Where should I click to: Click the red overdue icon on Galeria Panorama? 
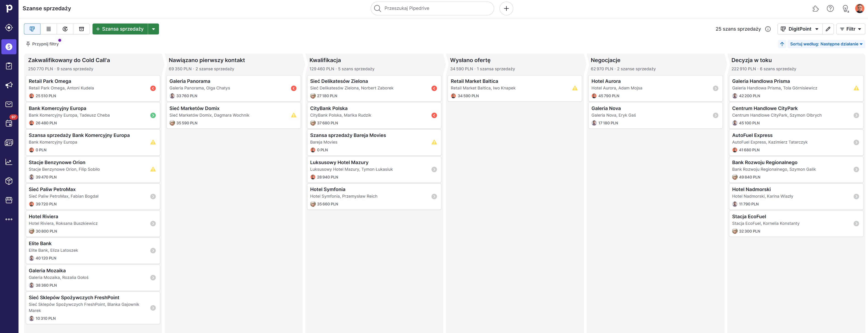pyautogui.click(x=294, y=88)
